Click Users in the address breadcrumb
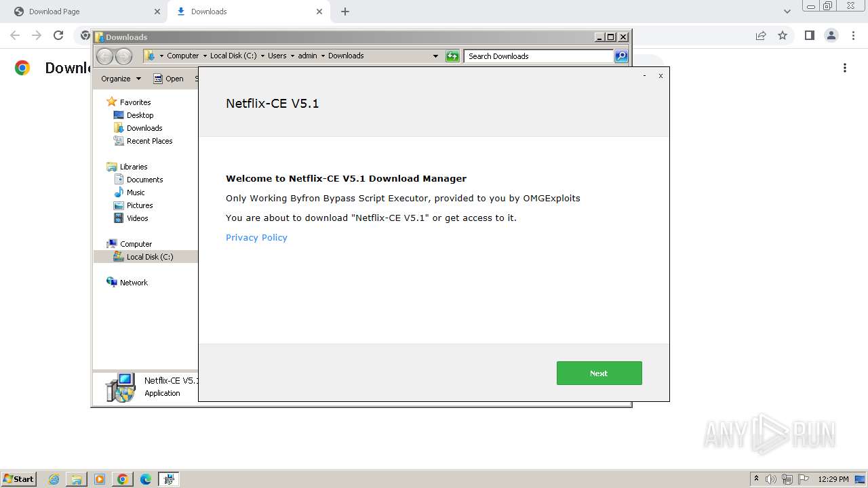The height and width of the screenshot is (488, 868). pos(277,56)
